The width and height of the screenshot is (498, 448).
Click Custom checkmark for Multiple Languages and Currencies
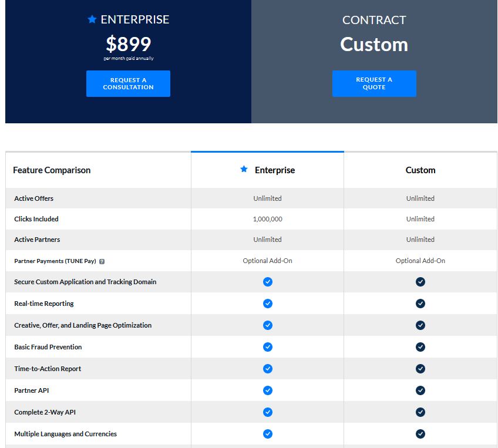click(420, 434)
